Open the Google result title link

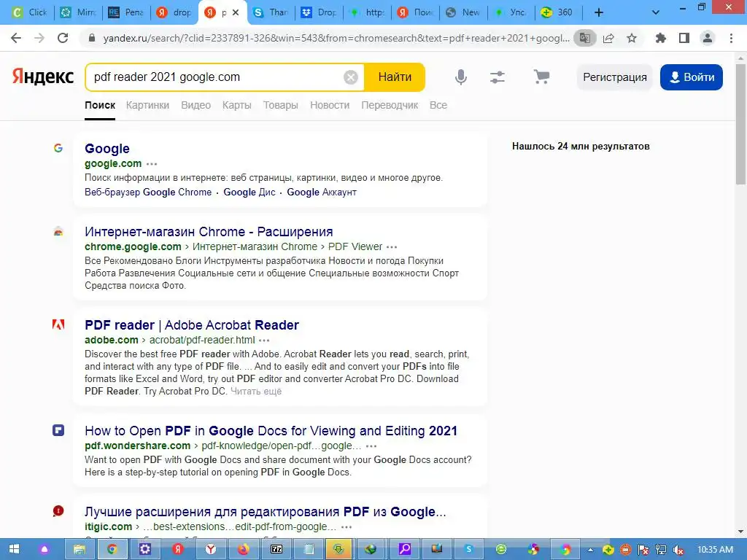coord(107,149)
